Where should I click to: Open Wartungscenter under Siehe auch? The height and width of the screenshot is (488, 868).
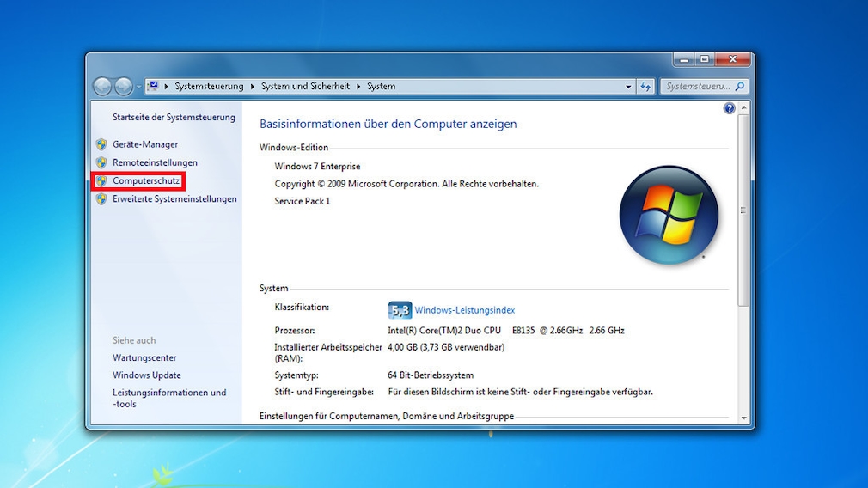click(144, 358)
